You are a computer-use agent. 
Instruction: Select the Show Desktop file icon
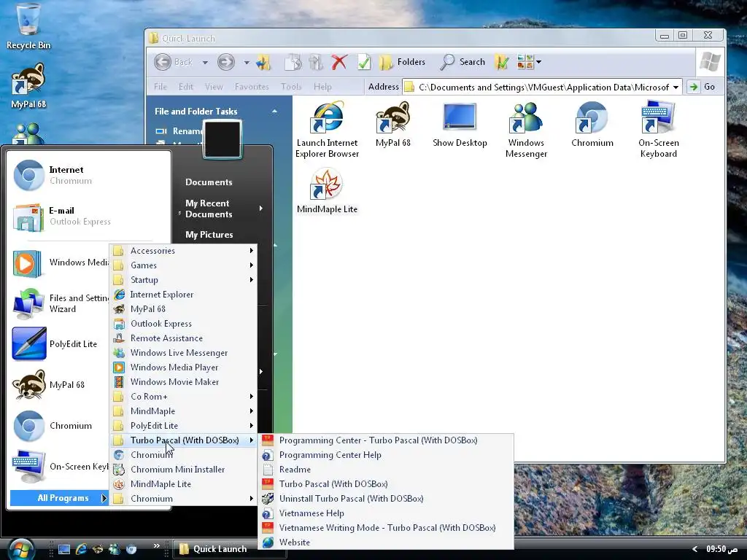pos(460,124)
